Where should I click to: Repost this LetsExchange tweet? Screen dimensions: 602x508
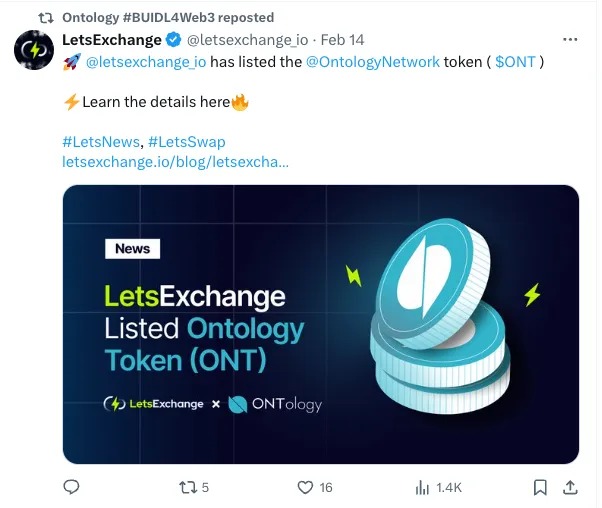click(x=186, y=487)
